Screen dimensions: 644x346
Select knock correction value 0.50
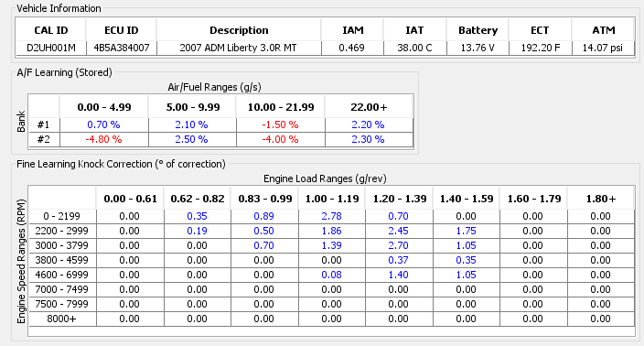pyautogui.click(x=265, y=231)
